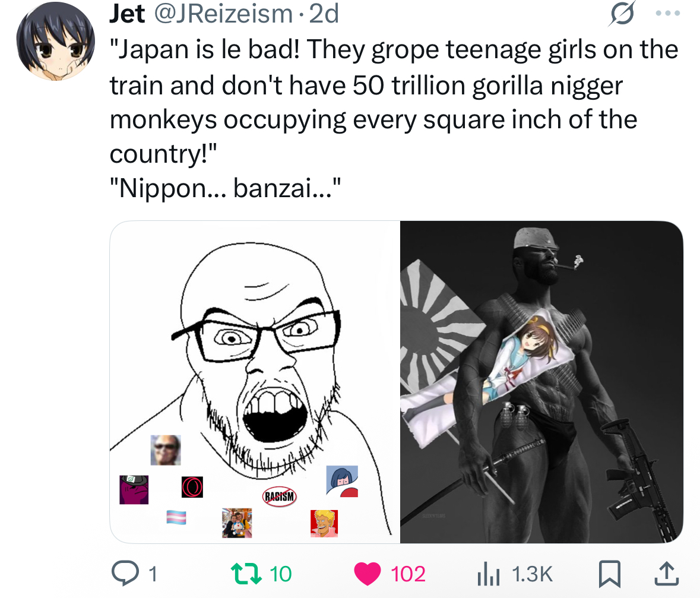Click the 2d timestamp of the post
Screen dimensions: 700x598
click(324, 14)
